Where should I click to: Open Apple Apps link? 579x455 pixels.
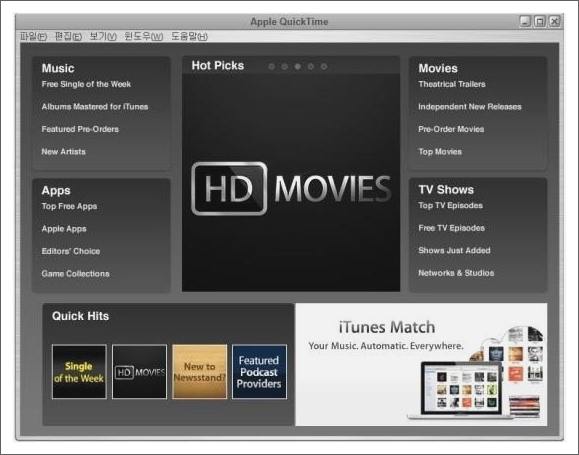pos(64,229)
